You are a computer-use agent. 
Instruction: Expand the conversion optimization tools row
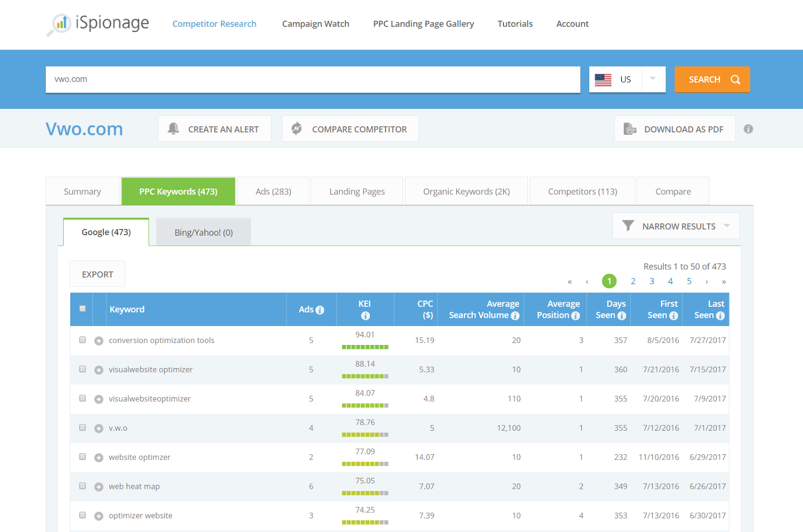pyautogui.click(x=99, y=341)
